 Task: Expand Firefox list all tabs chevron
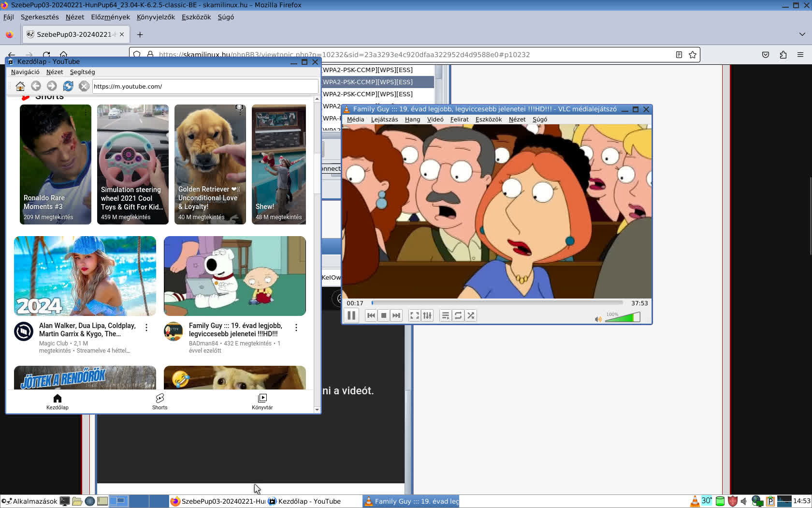pos(802,34)
